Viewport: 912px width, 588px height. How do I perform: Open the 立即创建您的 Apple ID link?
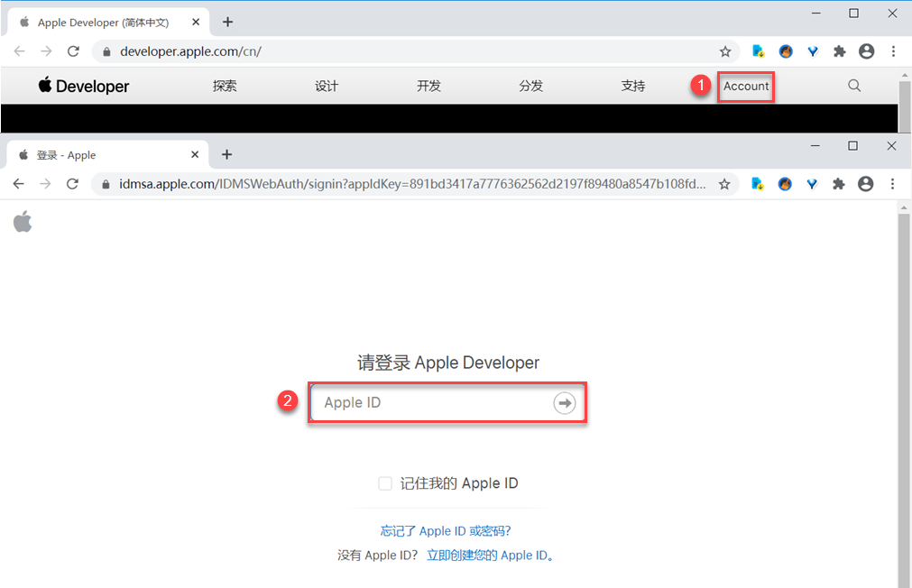click(x=490, y=555)
